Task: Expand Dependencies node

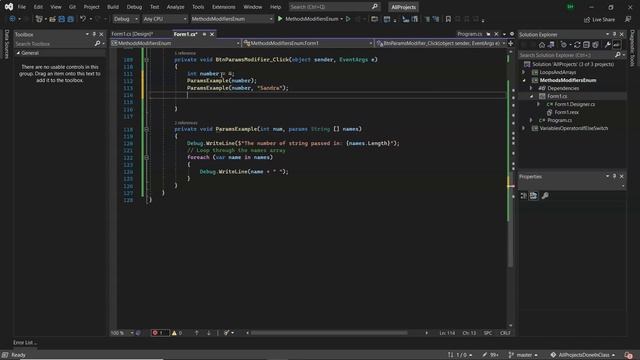Action: [x=531, y=88]
